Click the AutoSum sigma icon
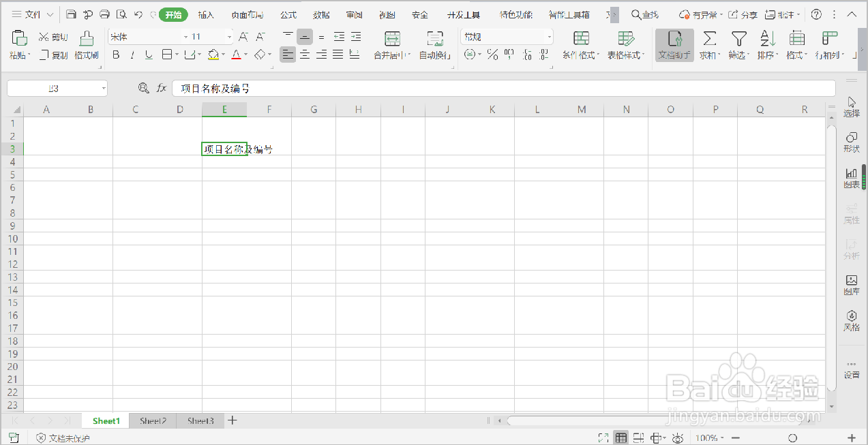Viewport: 868px width, 445px height. (710, 39)
